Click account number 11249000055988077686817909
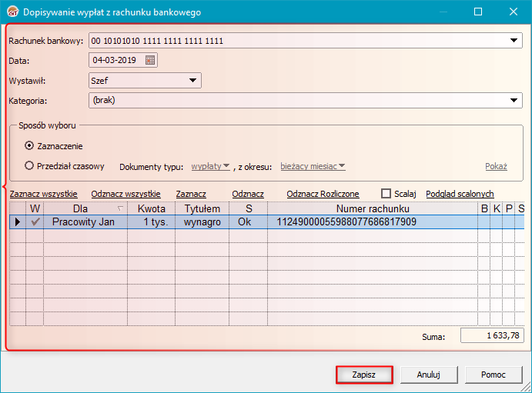The width and height of the screenshot is (532, 393). (373, 222)
